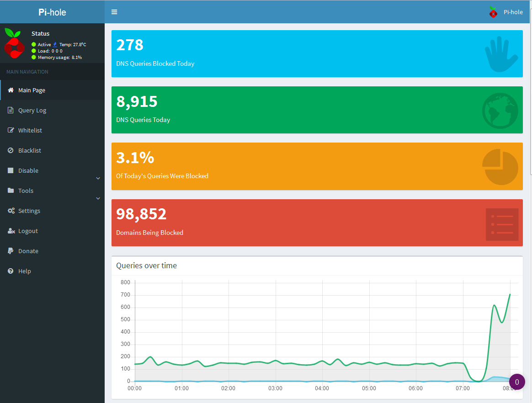Click the Help question mark icon
This screenshot has height=403, width=532.
[x=11, y=271]
